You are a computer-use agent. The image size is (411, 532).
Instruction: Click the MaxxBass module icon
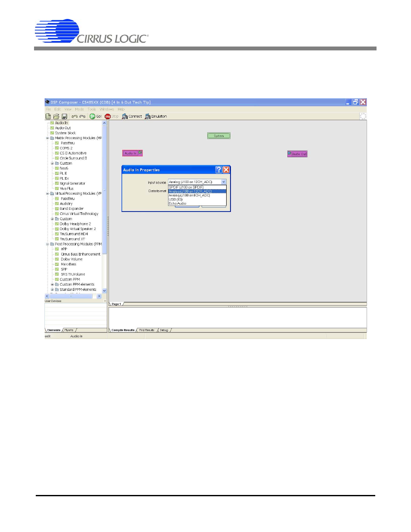57,264
